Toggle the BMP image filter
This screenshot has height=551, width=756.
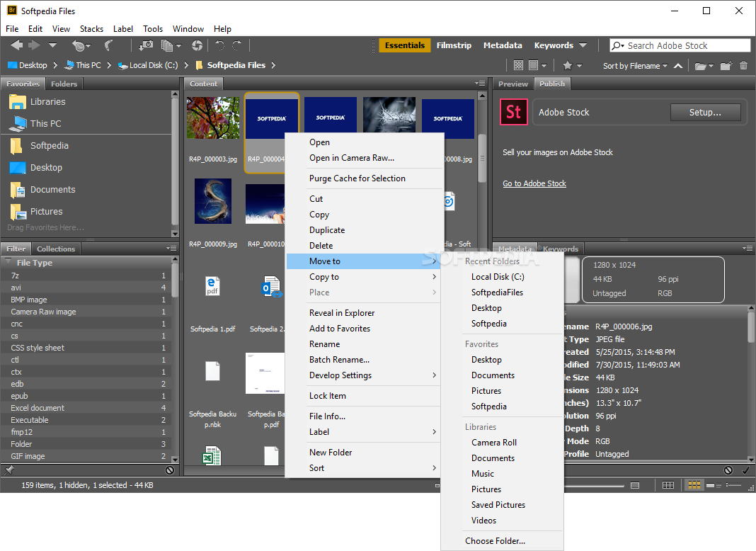86,300
